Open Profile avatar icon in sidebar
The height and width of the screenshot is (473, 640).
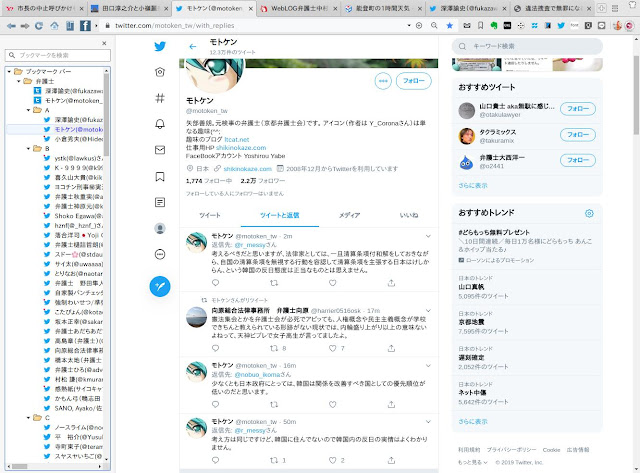[160, 229]
